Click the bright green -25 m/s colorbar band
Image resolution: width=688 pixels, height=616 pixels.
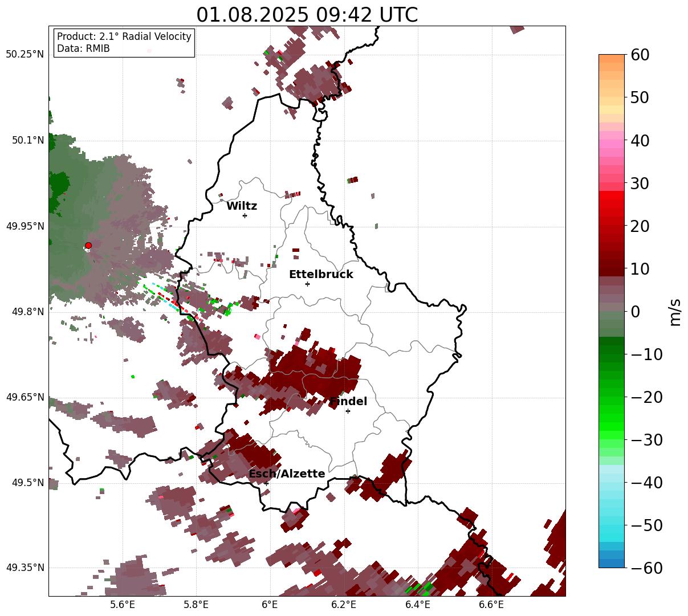click(612, 418)
